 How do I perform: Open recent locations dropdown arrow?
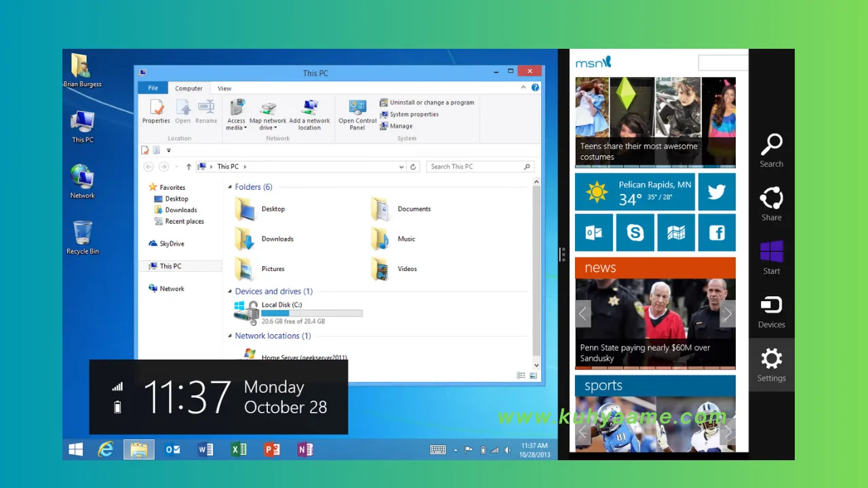pyautogui.click(x=177, y=167)
